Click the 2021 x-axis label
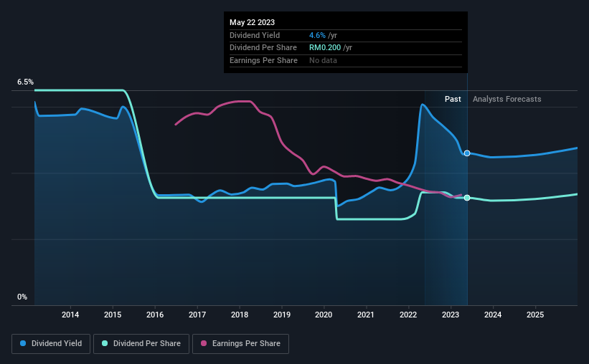The height and width of the screenshot is (364, 589). point(366,315)
